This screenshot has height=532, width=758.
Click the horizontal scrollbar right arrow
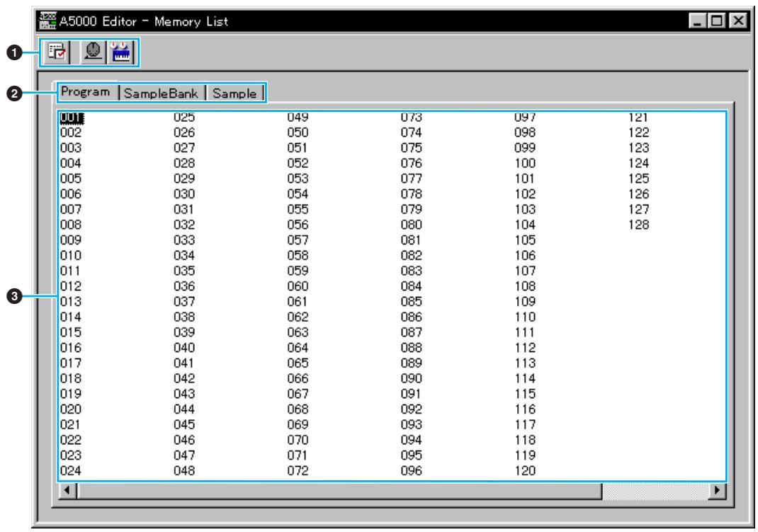coord(718,490)
